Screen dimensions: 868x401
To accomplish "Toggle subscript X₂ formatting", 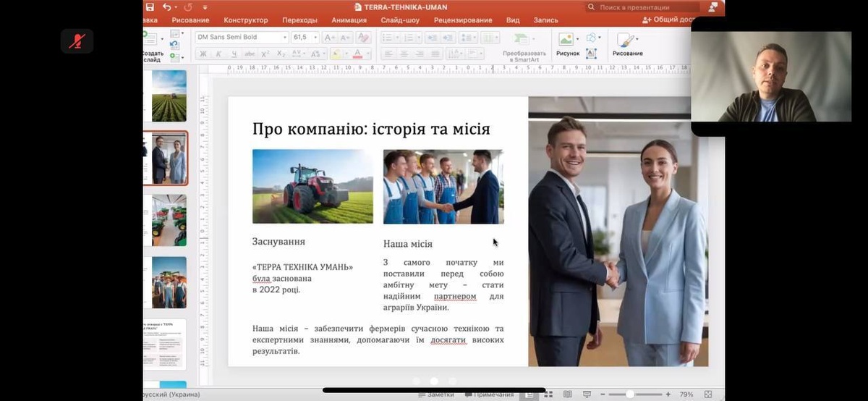I will point(281,54).
